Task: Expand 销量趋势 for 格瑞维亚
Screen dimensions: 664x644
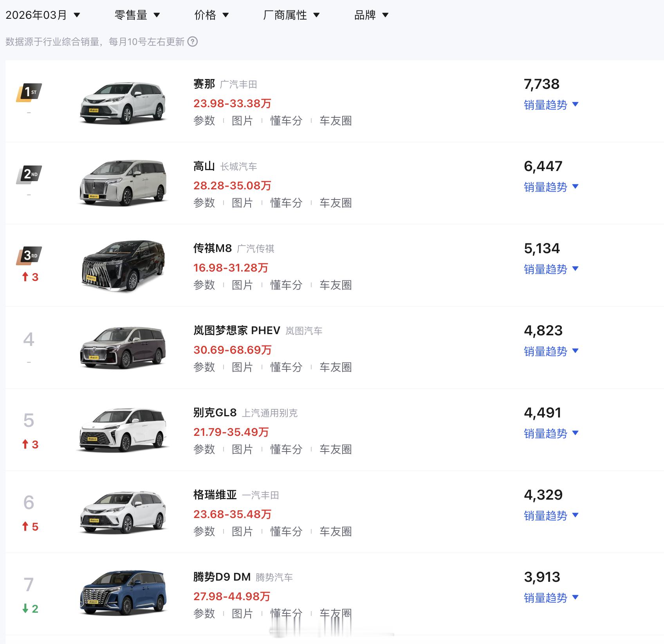Action: coord(551,515)
